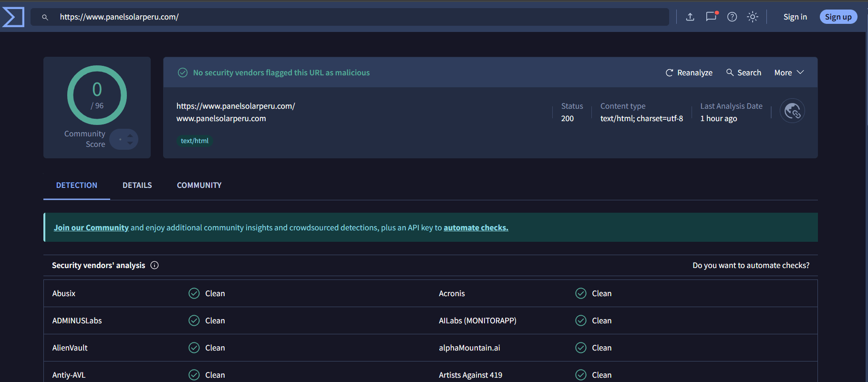Select the 1 hour ago analysis date

coord(719,118)
